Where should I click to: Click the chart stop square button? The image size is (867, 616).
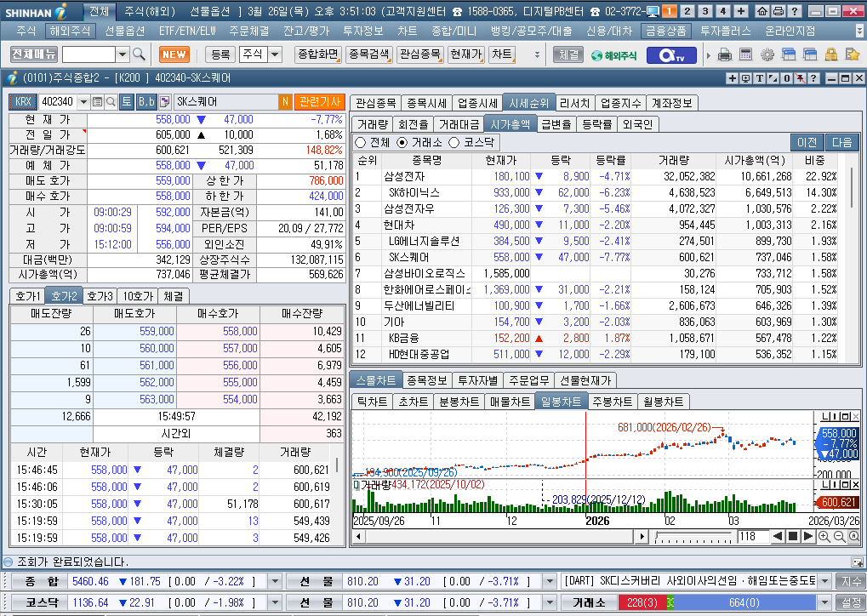pyautogui.click(x=792, y=536)
